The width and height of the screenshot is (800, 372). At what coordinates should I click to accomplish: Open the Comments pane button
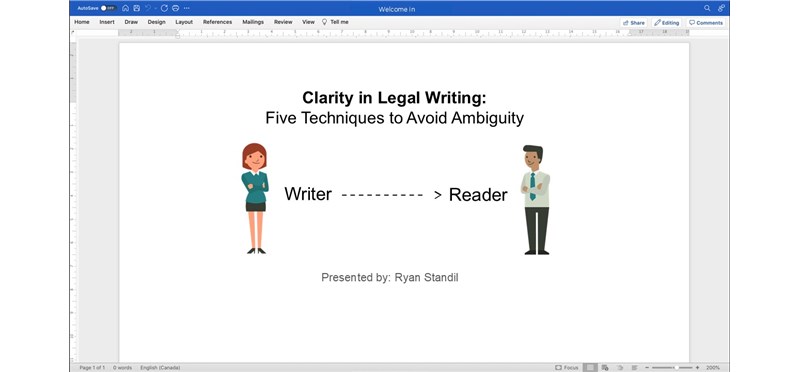tap(706, 23)
